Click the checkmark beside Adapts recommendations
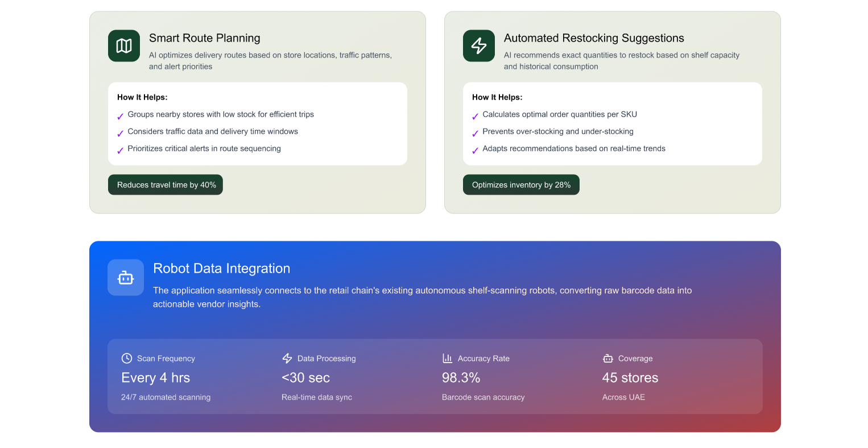The height and width of the screenshot is (448, 868). click(x=475, y=151)
